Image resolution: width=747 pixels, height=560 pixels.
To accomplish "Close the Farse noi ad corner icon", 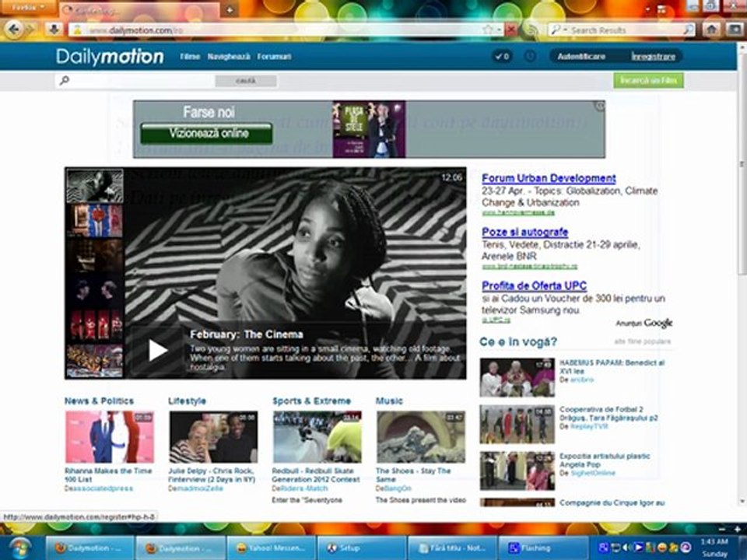I will 600,107.
